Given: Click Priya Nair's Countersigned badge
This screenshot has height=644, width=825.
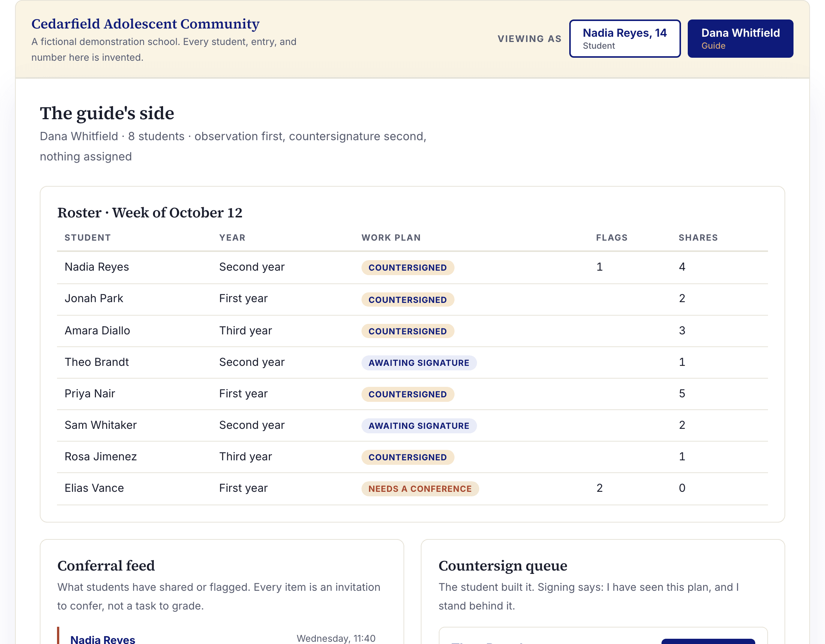Looking at the screenshot, I should coord(408,394).
